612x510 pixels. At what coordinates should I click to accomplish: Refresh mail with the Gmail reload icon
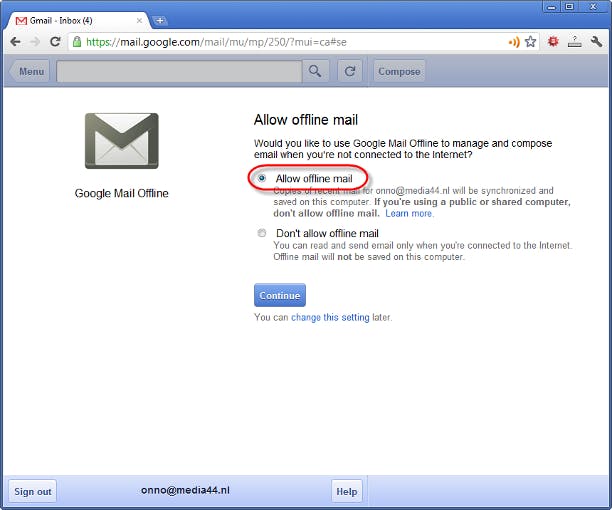(x=350, y=71)
